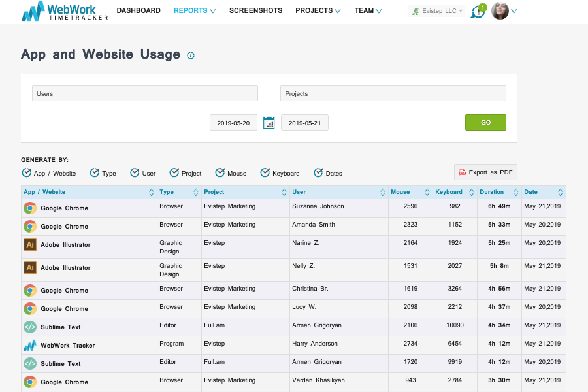Click the 2734 mouse count cell
The image size is (588, 392).
tap(410, 344)
